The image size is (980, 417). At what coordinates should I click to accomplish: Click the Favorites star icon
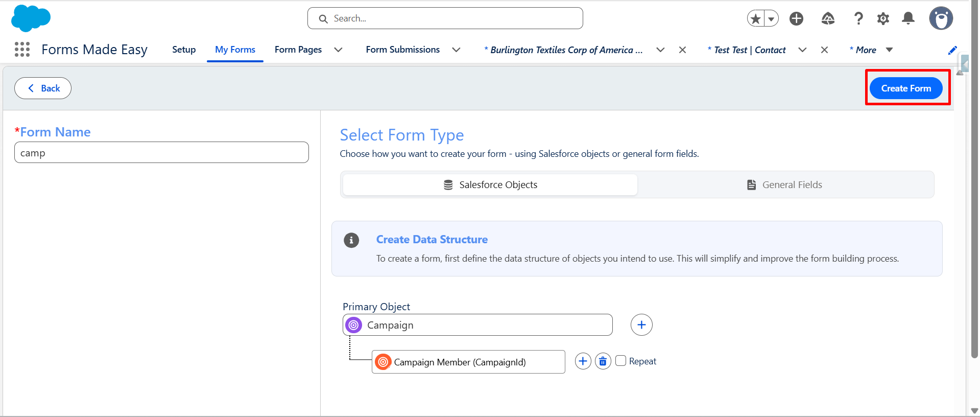point(756,19)
